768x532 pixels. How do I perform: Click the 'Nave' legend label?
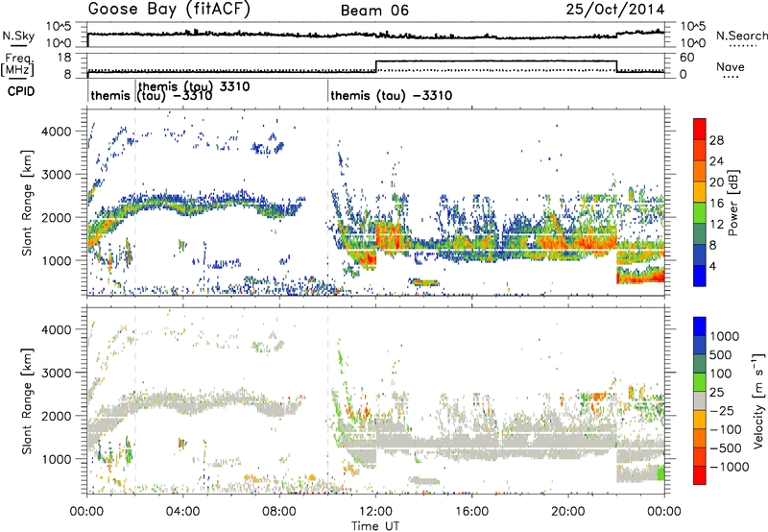[731, 66]
